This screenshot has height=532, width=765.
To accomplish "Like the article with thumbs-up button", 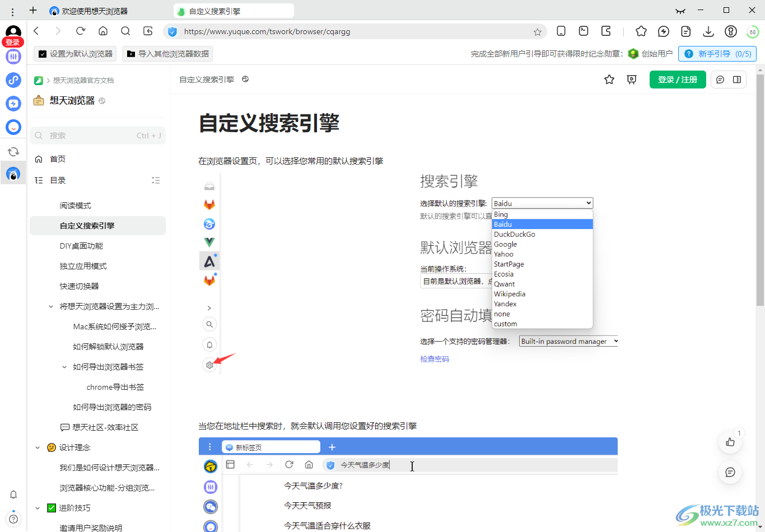I will 730,442.
